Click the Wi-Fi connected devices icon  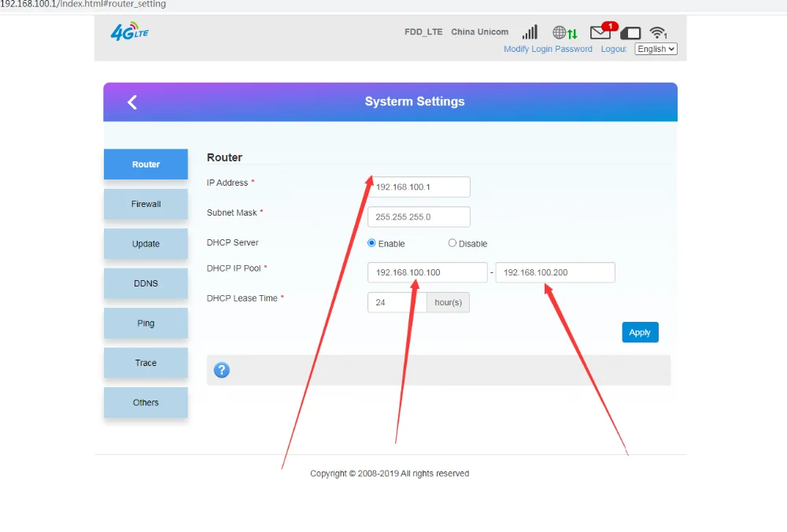tap(658, 32)
